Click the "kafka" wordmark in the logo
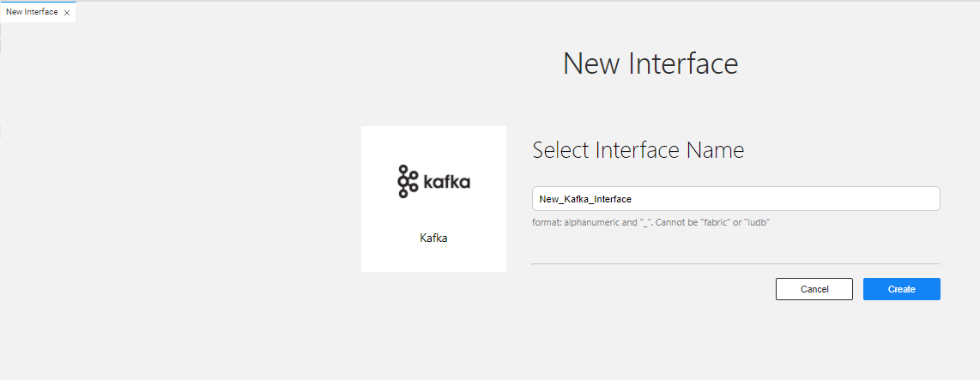Screen dimensions: 980x380 click(446, 182)
